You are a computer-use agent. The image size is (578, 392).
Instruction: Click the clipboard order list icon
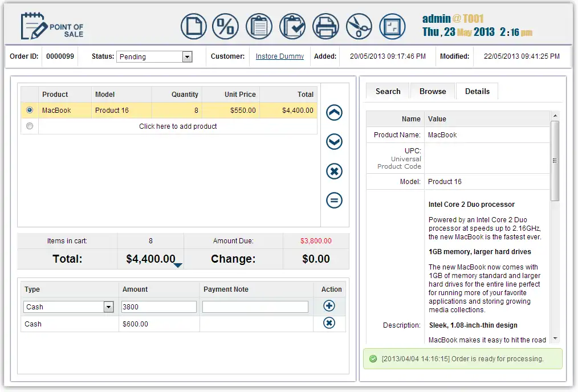click(x=259, y=27)
